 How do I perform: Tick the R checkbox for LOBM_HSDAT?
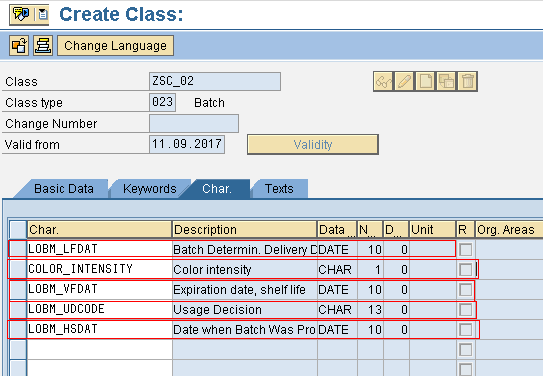[465, 330]
